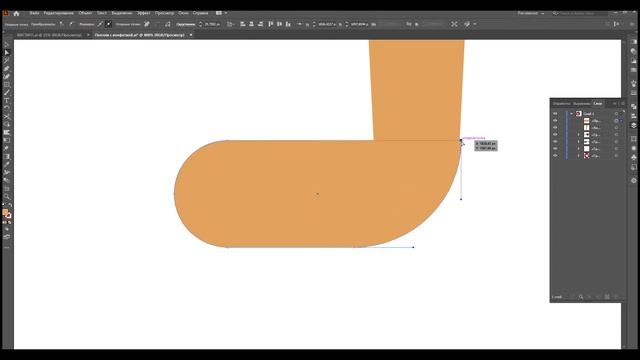Toggle eye of the sixth layer row
The height and width of the screenshot is (360, 640).
[x=555, y=148]
